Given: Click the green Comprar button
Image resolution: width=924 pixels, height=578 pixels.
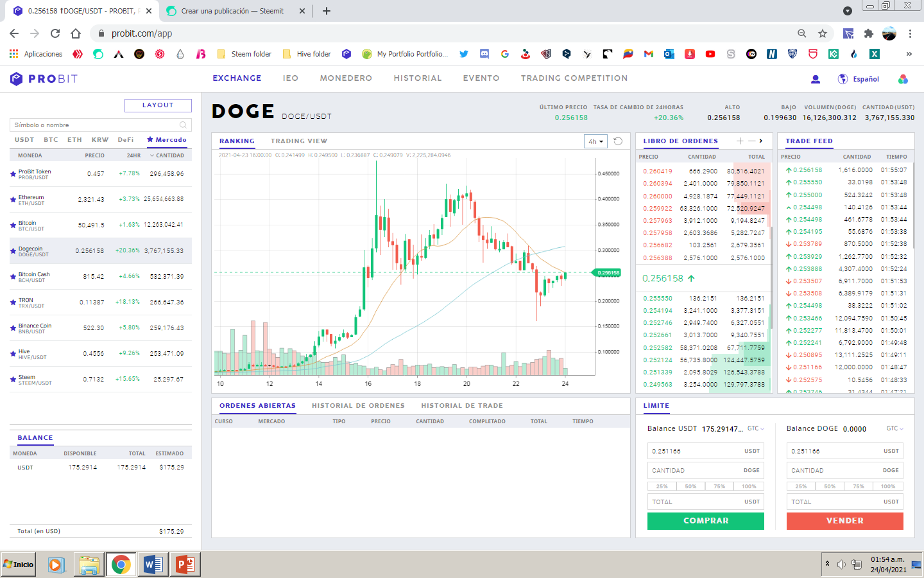Looking at the screenshot, I should (706, 521).
